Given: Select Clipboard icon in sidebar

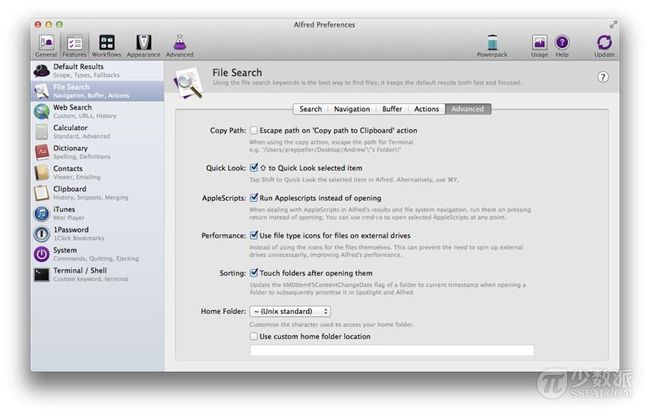Looking at the screenshot, I should [x=41, y=193].
